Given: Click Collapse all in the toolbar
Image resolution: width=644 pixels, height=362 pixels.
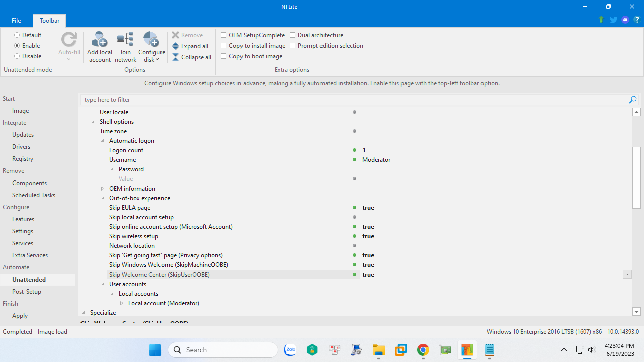Looking at the screenshot, I should (x=192, y=57).
